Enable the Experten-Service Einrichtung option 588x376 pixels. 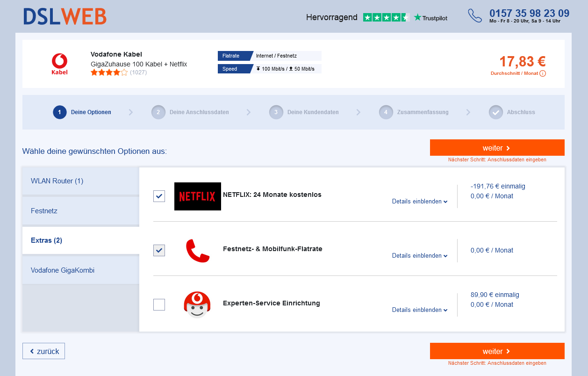159,304
